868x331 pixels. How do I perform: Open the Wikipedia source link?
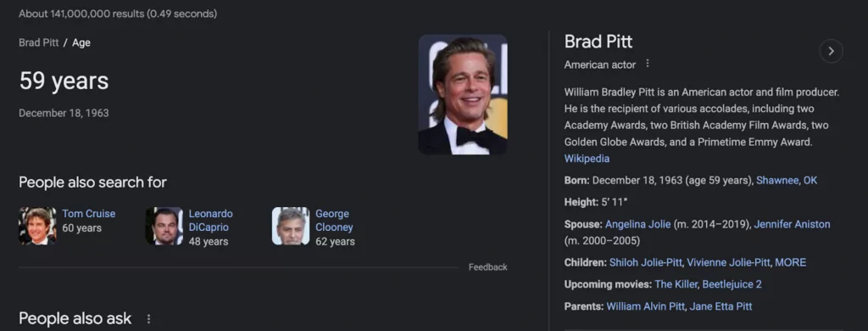(x=587, y=159)
